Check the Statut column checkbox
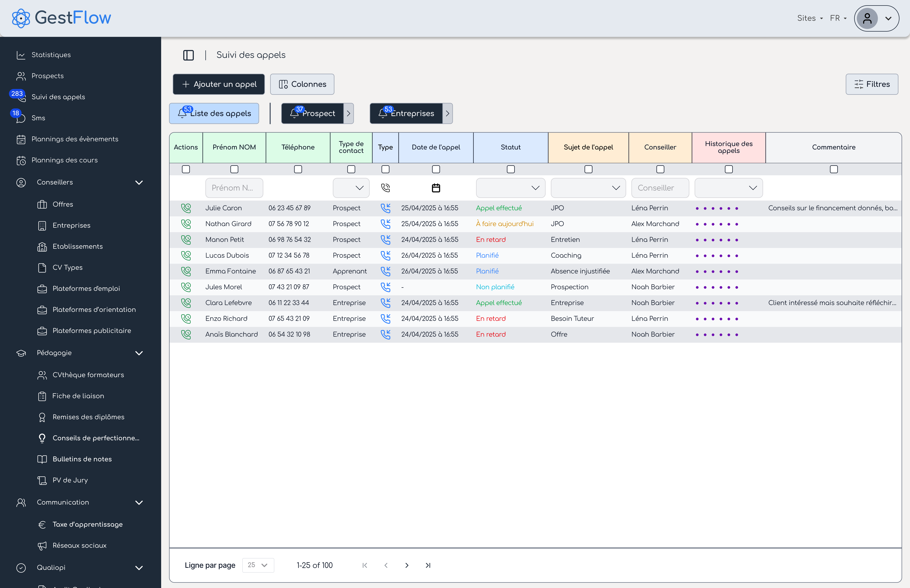 511,169
